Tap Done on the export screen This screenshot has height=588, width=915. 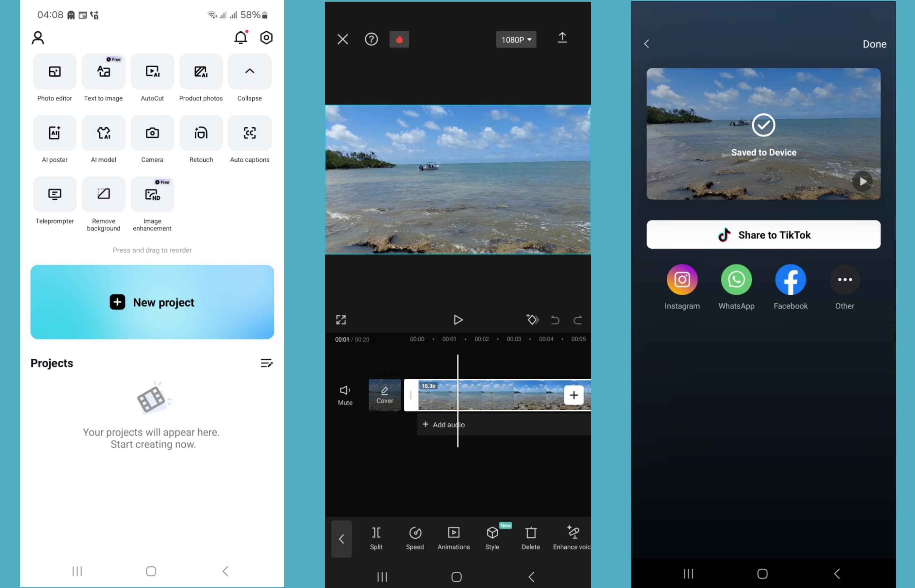click(874, 44)
